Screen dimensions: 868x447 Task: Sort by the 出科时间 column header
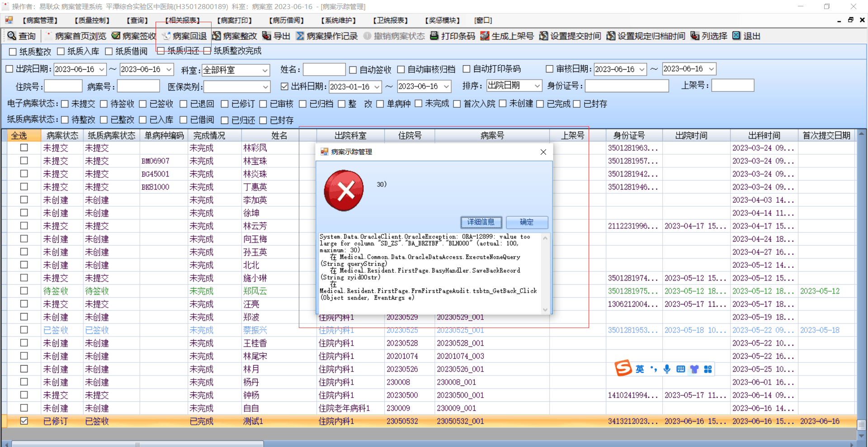(764, 135)
